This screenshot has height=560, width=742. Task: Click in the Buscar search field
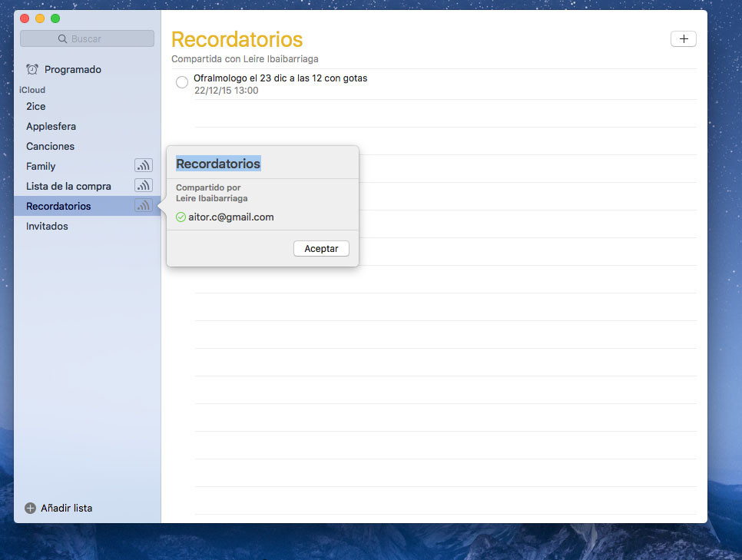[x=87, y=39]
